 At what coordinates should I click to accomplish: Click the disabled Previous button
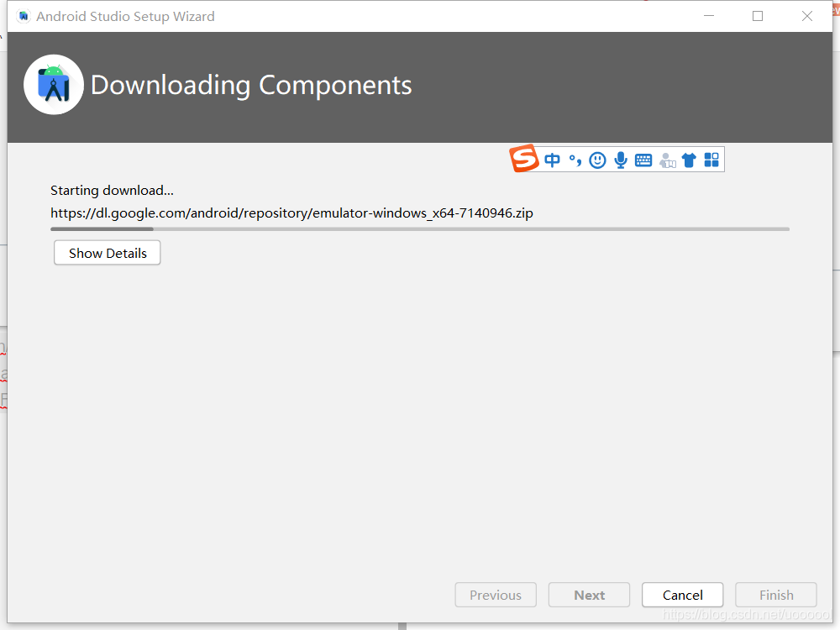click(x=496, y=595)
